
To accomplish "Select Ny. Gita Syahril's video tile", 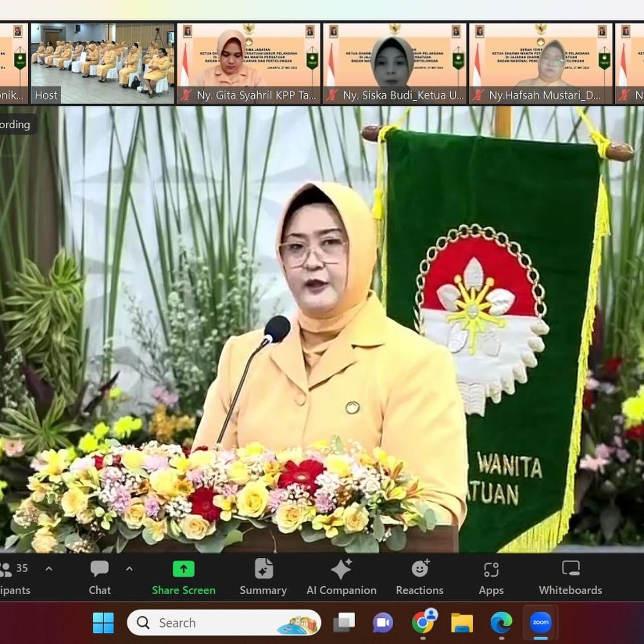I will click(x=248, y=63).
